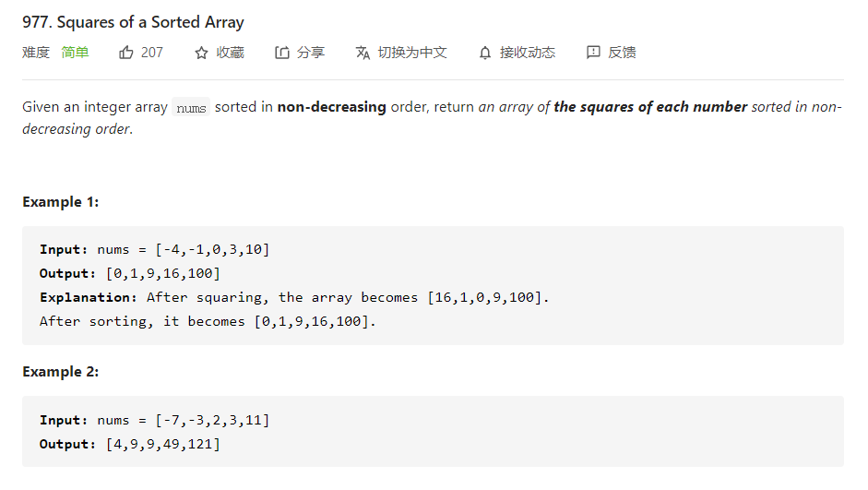Click the Example 1 Input line
This screenshot has width=868, height=490.
click(154, 250)
